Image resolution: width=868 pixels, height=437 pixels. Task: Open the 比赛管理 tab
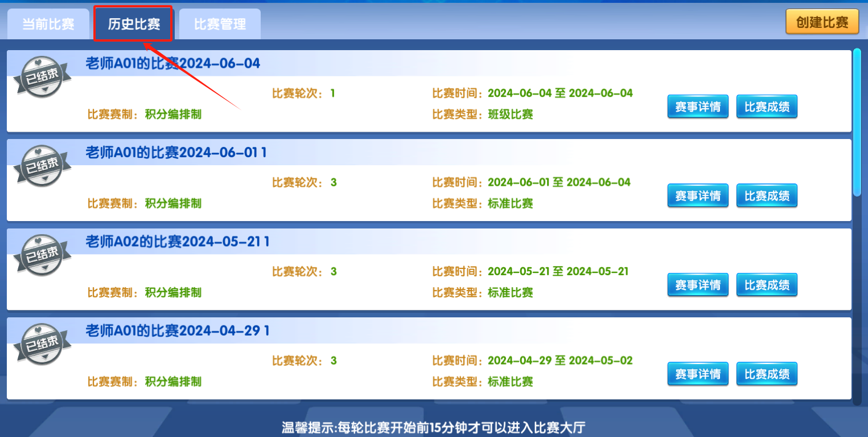220,24
